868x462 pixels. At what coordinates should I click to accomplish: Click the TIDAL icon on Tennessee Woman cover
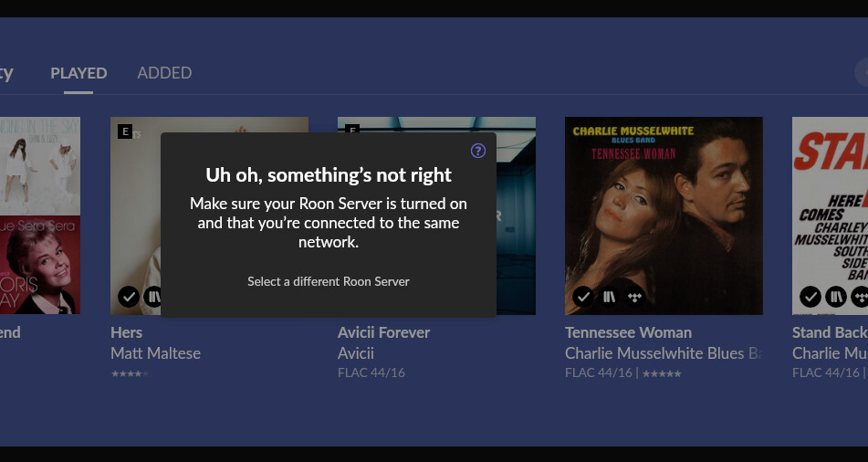[634, 297]
